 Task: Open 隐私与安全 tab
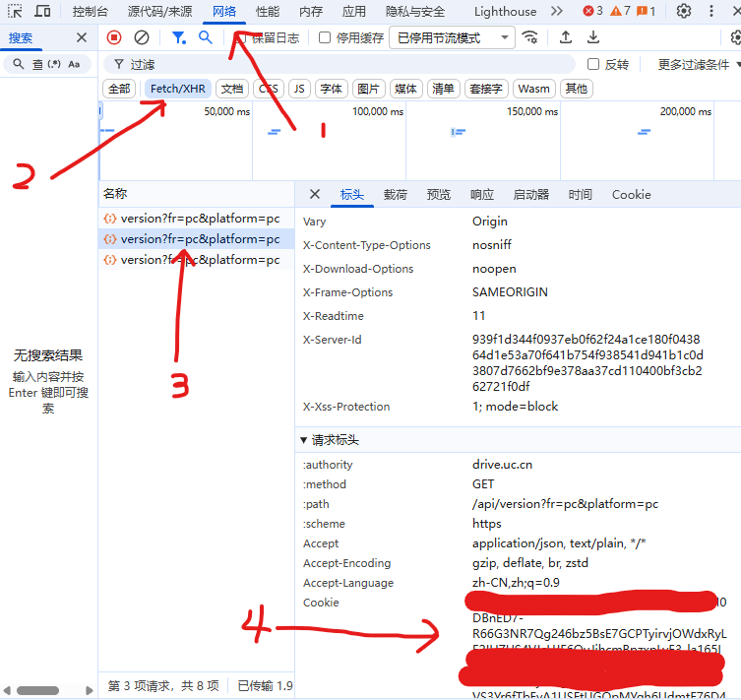(415, 12)
